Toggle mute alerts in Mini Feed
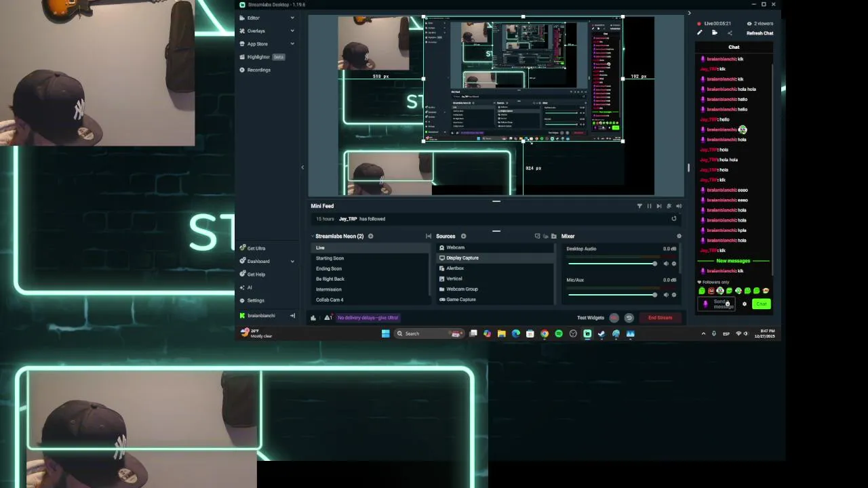This screenshot has height=488, width=868. 679,206
